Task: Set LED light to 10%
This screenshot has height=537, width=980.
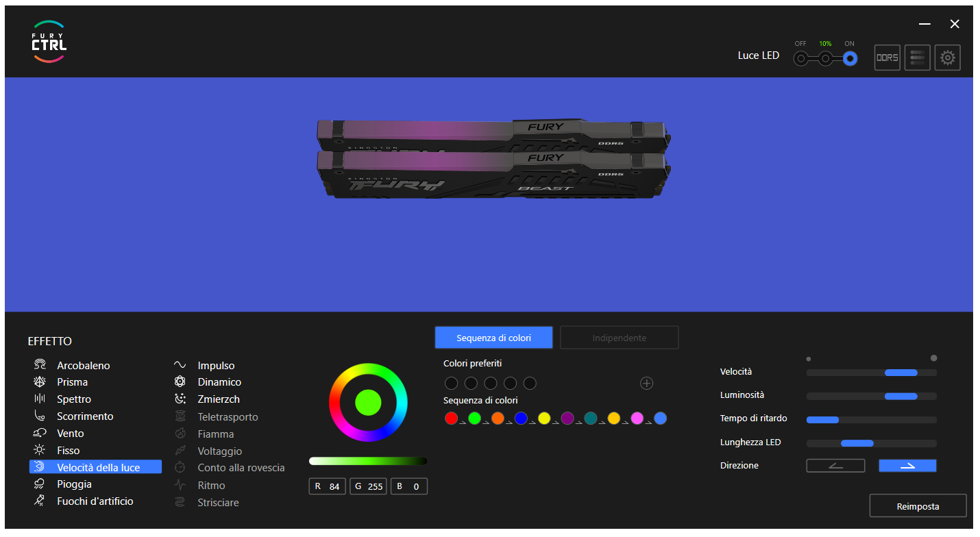Action: [826, 59]
